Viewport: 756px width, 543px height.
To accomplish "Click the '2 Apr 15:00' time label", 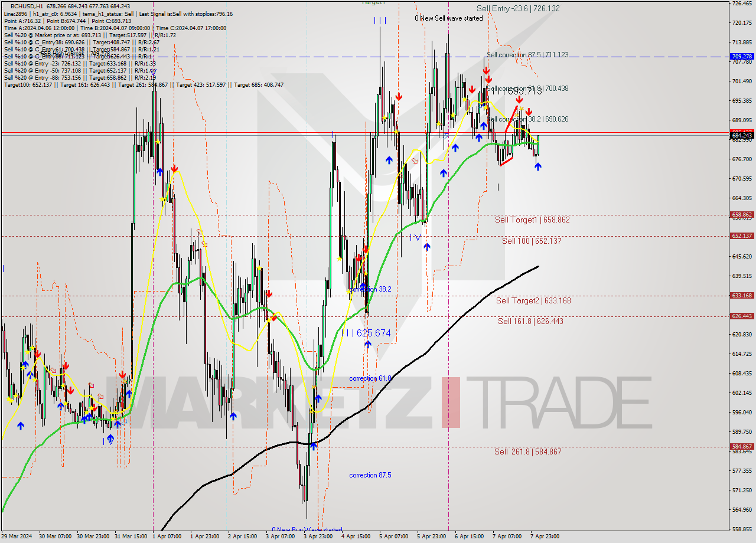I will click(243, 537).
